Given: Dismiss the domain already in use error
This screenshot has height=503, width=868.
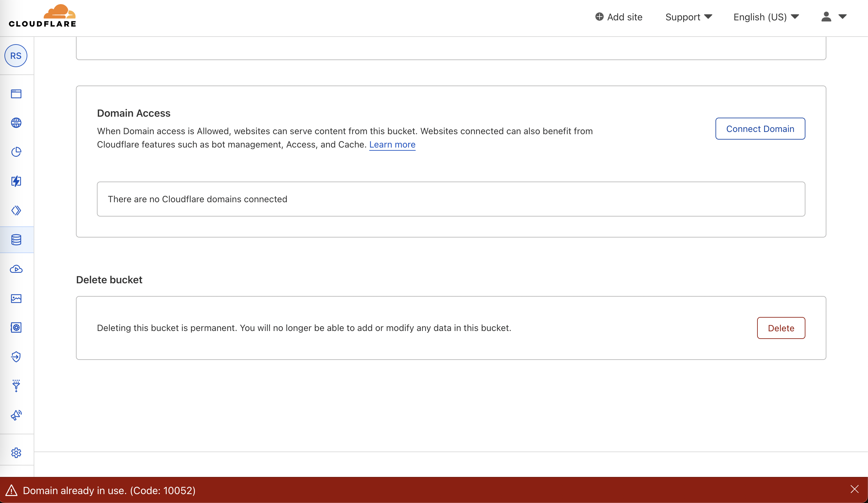Looking at the screenshot, I should point(855,490).
